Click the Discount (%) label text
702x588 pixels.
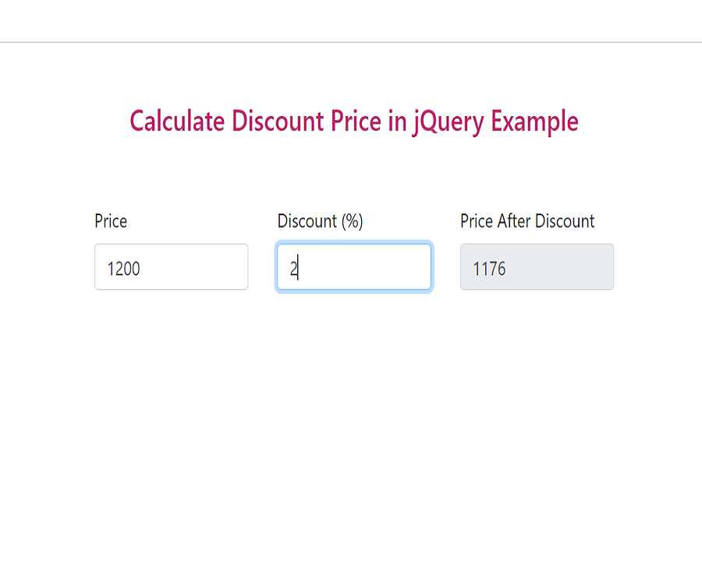click(x=320, y=221)
